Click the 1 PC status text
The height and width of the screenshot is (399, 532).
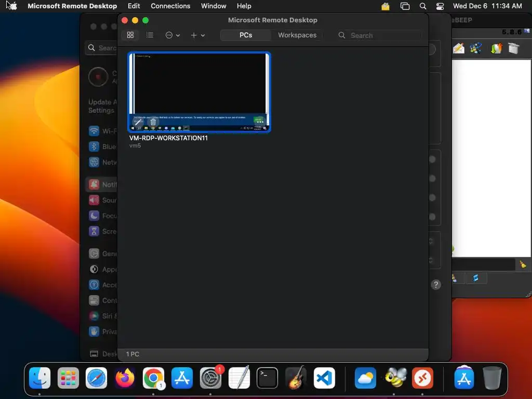pyautogui.click(x=132, y=354)
